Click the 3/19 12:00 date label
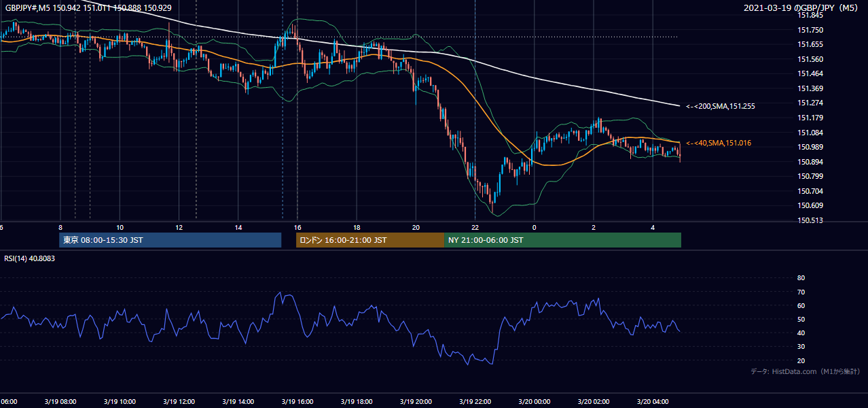 (179, 401)
